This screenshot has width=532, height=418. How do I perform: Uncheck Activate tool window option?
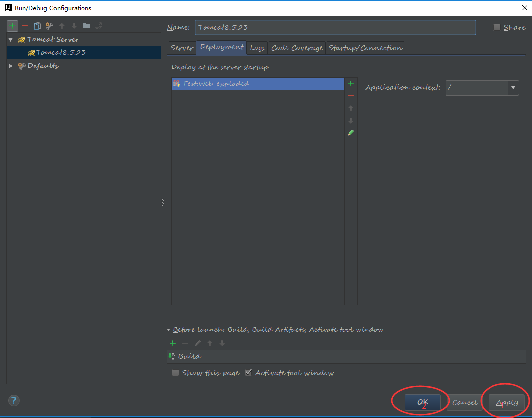(248, 373)
